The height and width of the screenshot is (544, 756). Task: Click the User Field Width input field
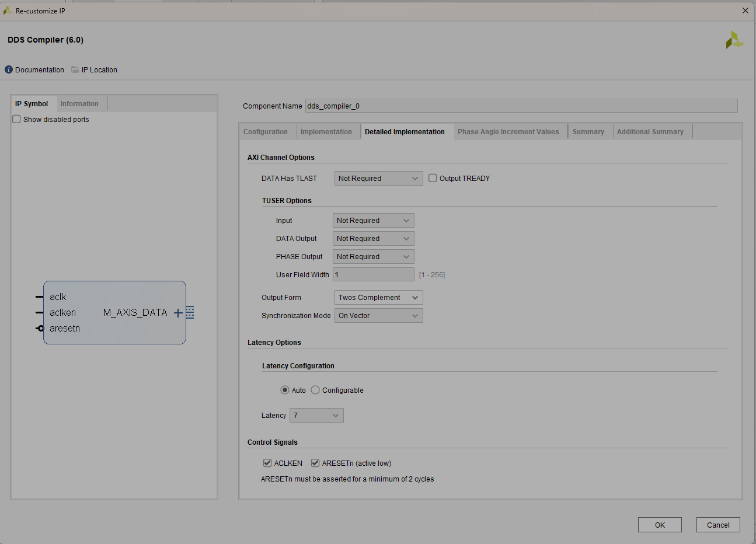pos(374,275)
